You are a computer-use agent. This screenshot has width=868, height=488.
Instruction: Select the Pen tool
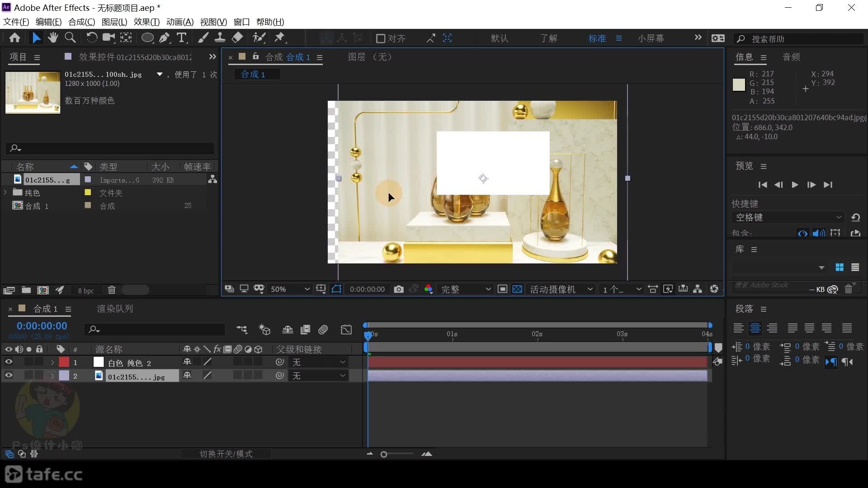(165, 38)
